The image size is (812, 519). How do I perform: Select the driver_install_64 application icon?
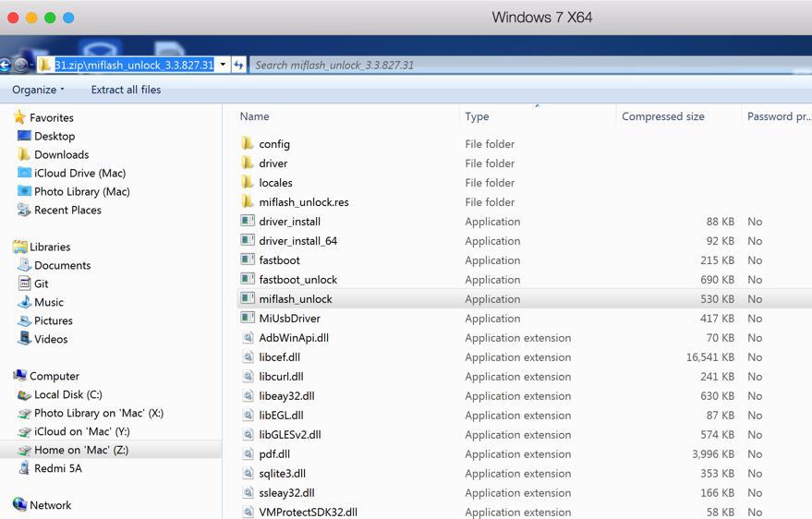(x=248, y=241)
